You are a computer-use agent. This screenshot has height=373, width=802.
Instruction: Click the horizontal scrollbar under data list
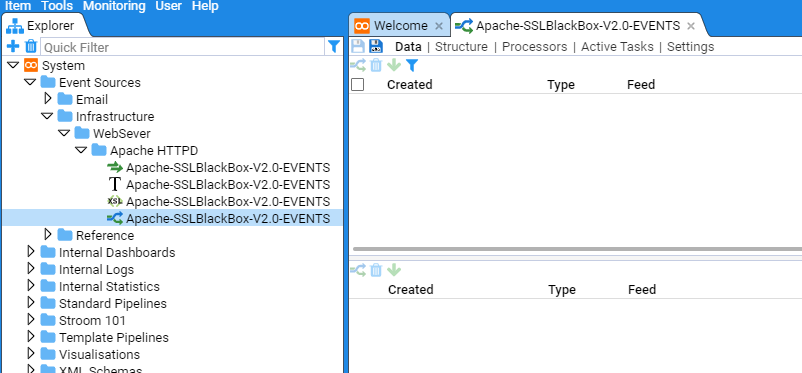click(577, 249)
